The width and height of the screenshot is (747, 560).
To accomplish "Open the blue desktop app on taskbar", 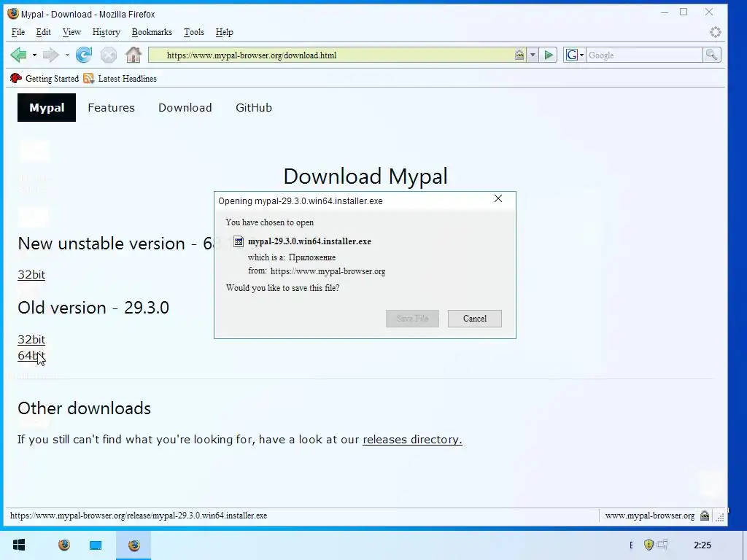I will click(96, 545).
